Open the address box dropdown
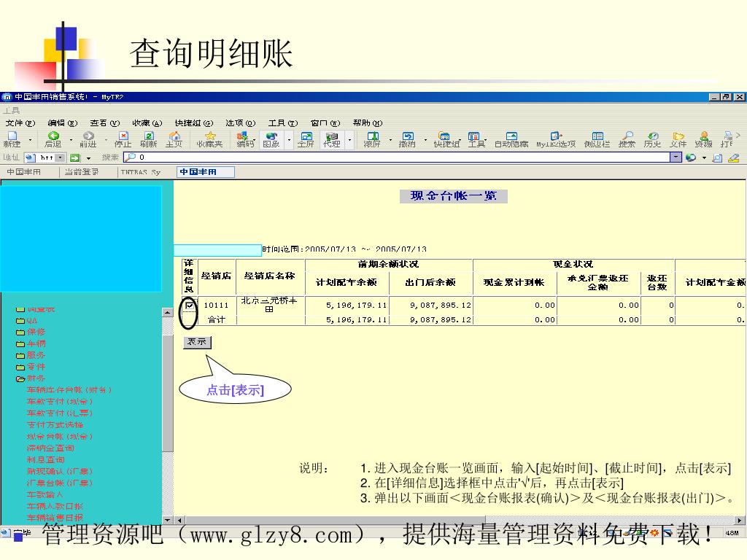Image resolution: width=747 pixels, height=560 pixels. coord(61,157)
